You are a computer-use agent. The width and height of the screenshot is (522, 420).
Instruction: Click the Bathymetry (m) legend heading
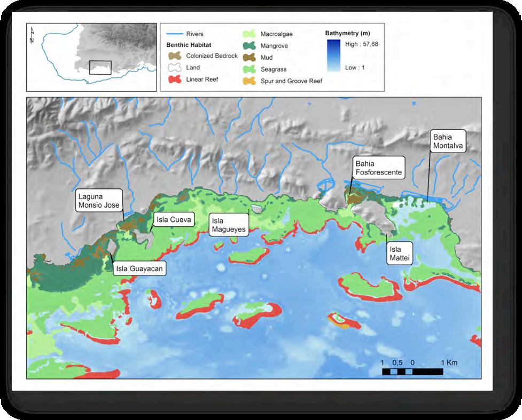(348, 33)
